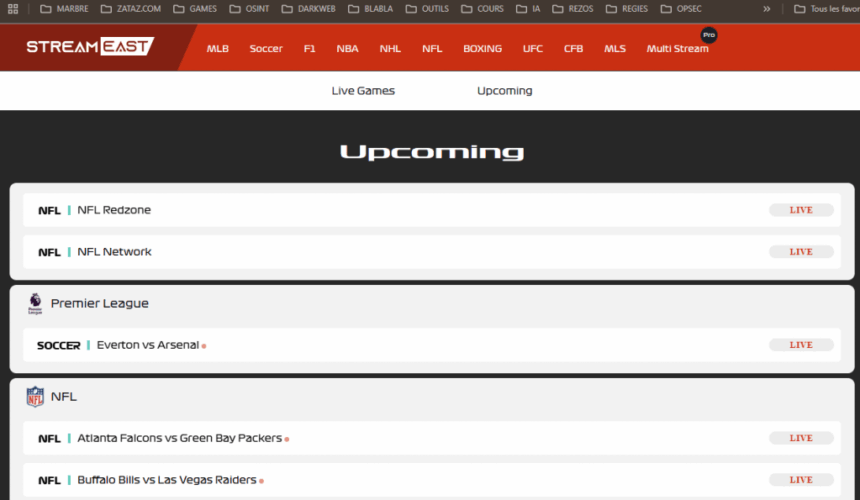Open the MLB navigation item
Viewport: 860px width, 500px height.
click(217, 48)
